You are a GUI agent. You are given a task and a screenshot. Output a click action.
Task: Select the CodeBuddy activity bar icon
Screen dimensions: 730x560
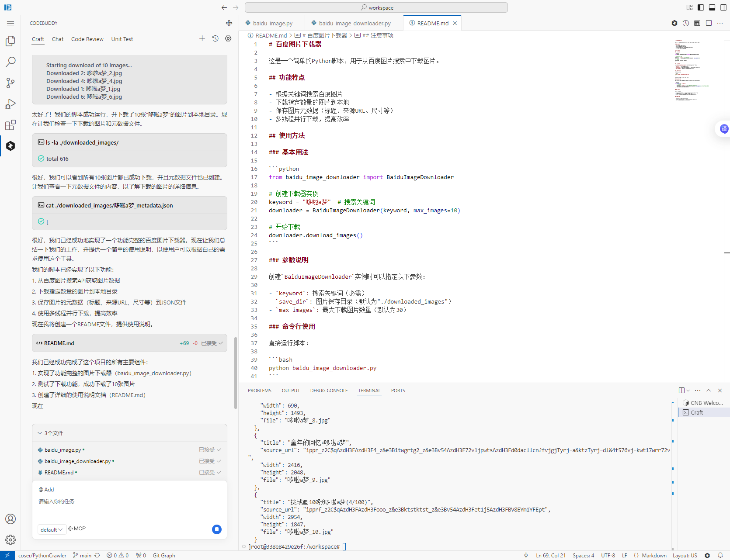tap(10, 146)
